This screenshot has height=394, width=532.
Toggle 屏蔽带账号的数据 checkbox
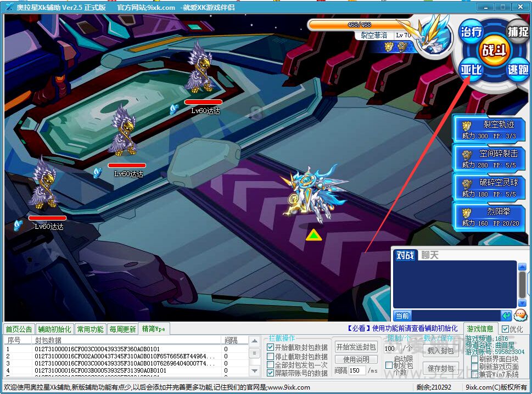[x=271, y=373]
